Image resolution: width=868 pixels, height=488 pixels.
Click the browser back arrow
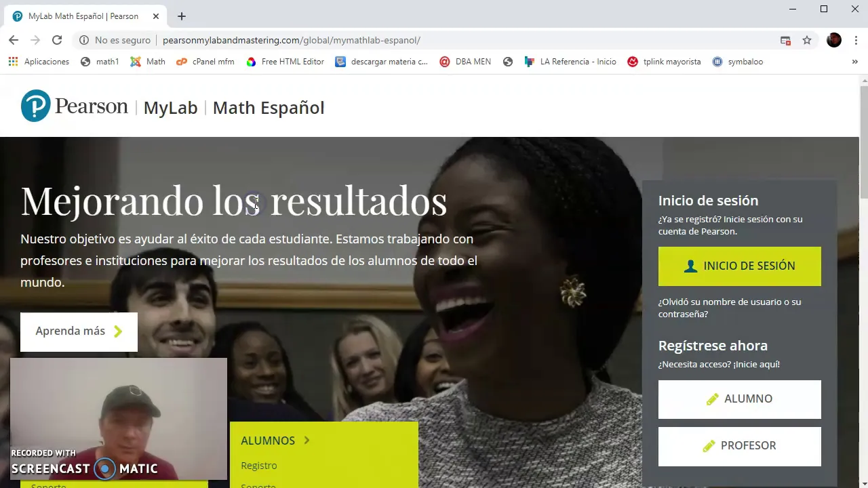coord(14,40)
